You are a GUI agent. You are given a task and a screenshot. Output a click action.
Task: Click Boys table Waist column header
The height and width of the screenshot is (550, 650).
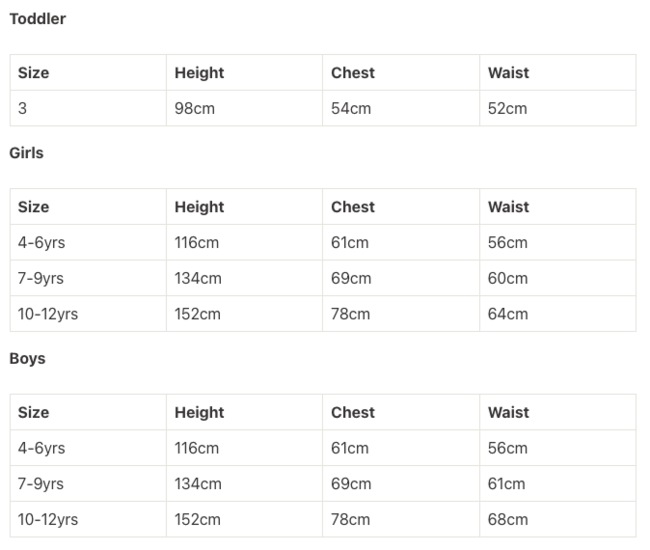(x=508, y=412)
